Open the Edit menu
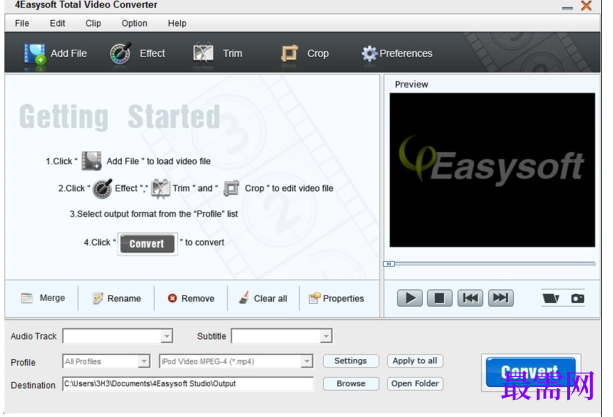 57,23
